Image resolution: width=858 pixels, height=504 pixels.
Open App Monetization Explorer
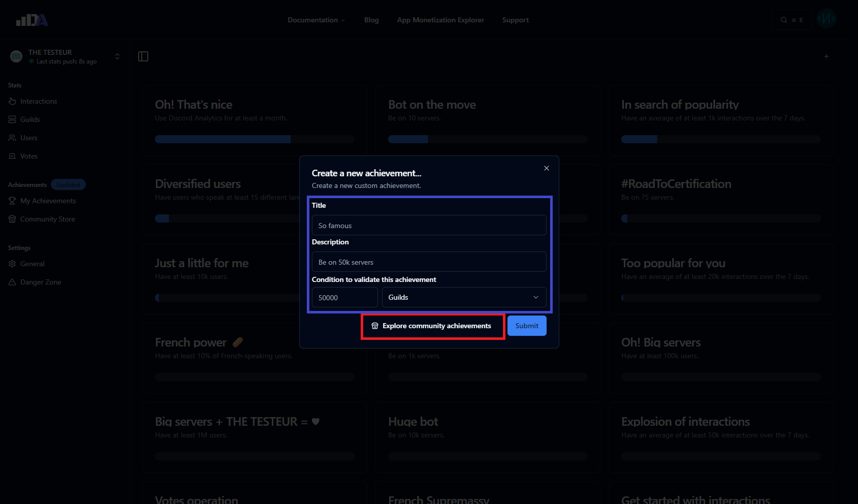[x=440, y=20]
